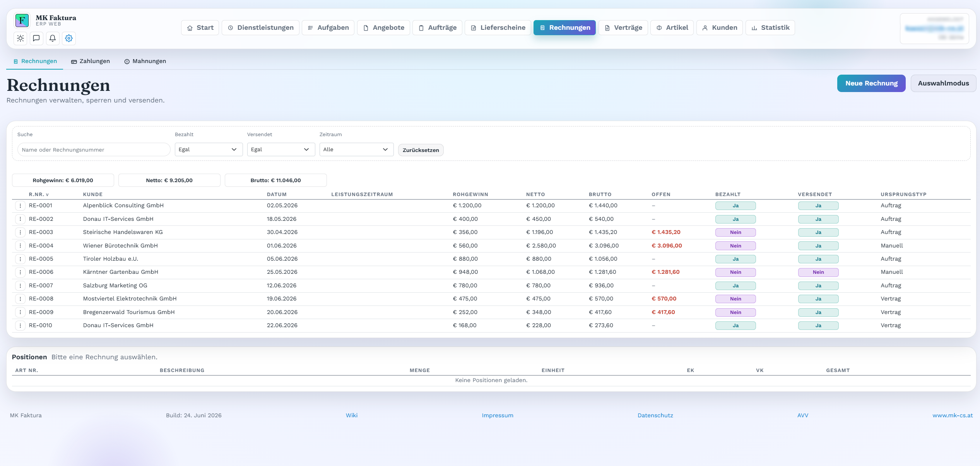This screenshot has width=980, height=466.
Task: Open the settings gear icon
Action: pos(69,38)
